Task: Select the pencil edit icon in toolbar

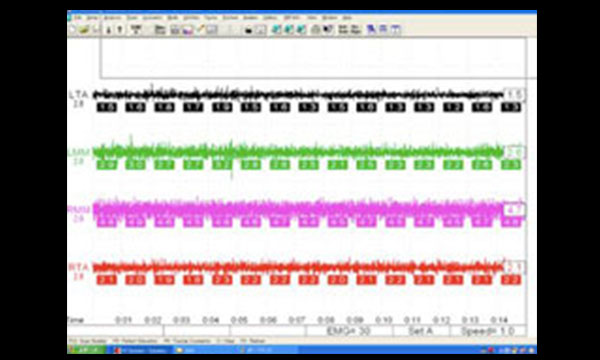Action: click(201, 29)
